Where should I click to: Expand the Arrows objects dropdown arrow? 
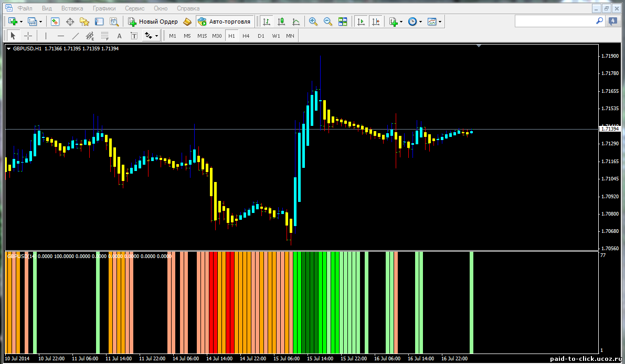tap(157, 36)
